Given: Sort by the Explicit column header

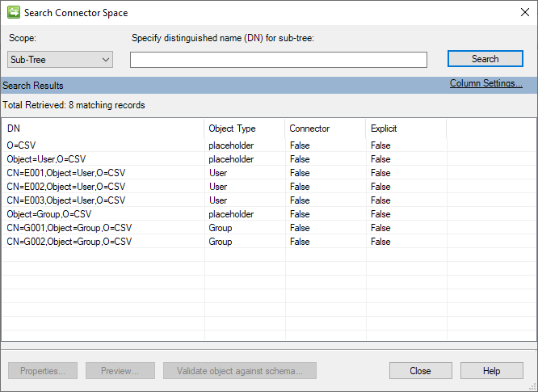Looking at the screenshot, I should coord(406,129).
